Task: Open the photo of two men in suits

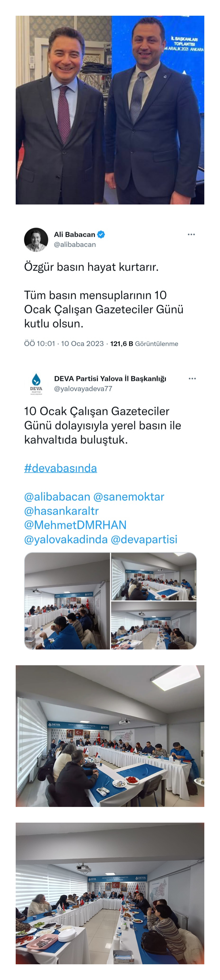Action: click(x=110, y=110)
